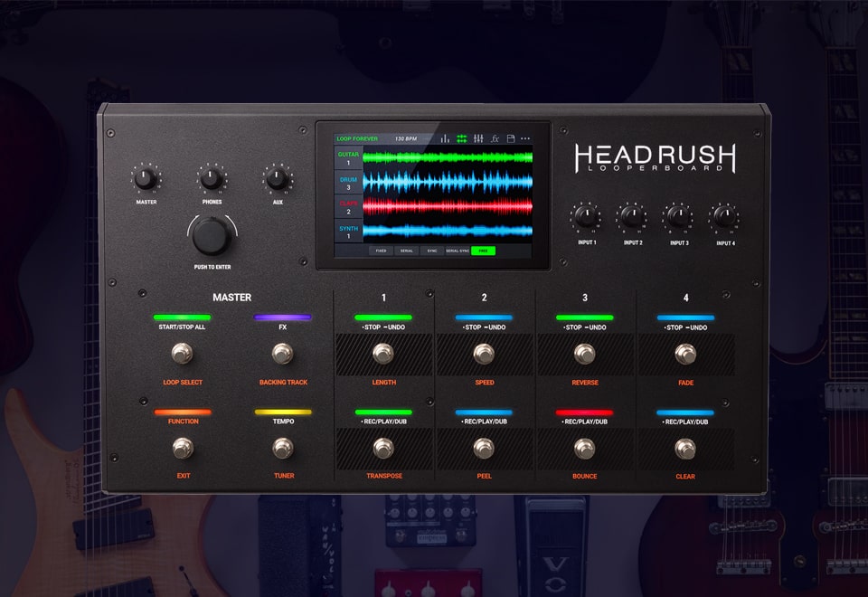Select the SYNTH 1 track label
The image size is (868, 597).
[x=348, y=232]
